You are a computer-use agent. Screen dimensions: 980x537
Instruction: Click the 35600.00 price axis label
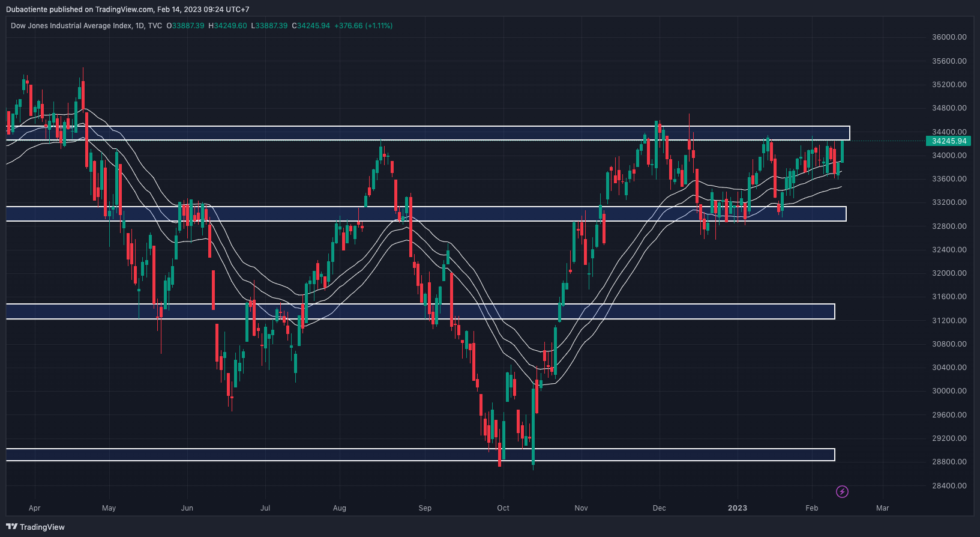click(949, 61)
